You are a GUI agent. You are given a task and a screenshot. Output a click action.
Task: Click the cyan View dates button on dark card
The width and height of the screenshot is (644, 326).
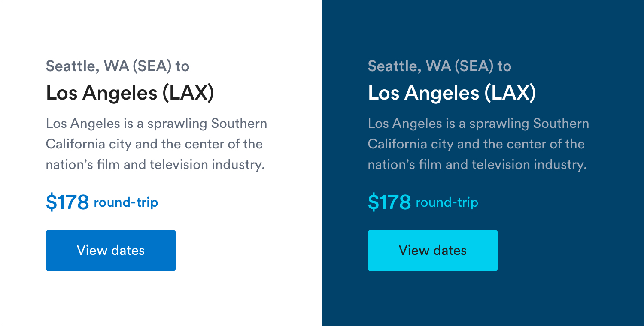[x=433, y=251]
